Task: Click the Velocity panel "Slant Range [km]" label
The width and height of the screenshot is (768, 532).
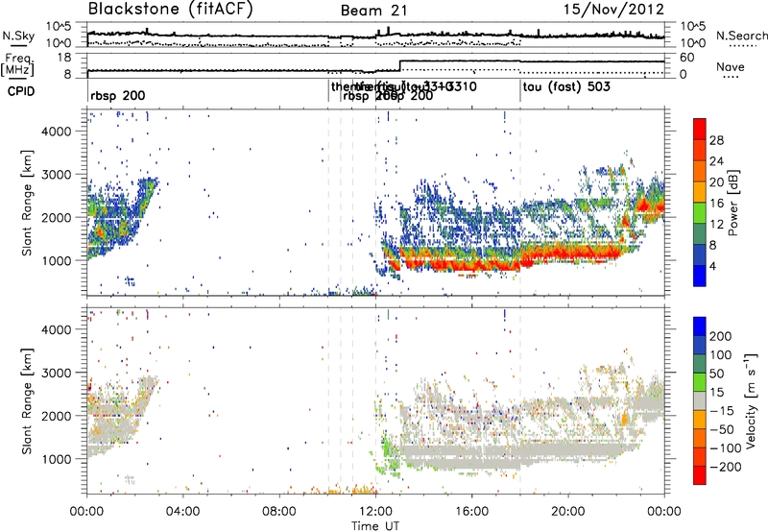Action: pyautogui.click(x=27, y=401)
